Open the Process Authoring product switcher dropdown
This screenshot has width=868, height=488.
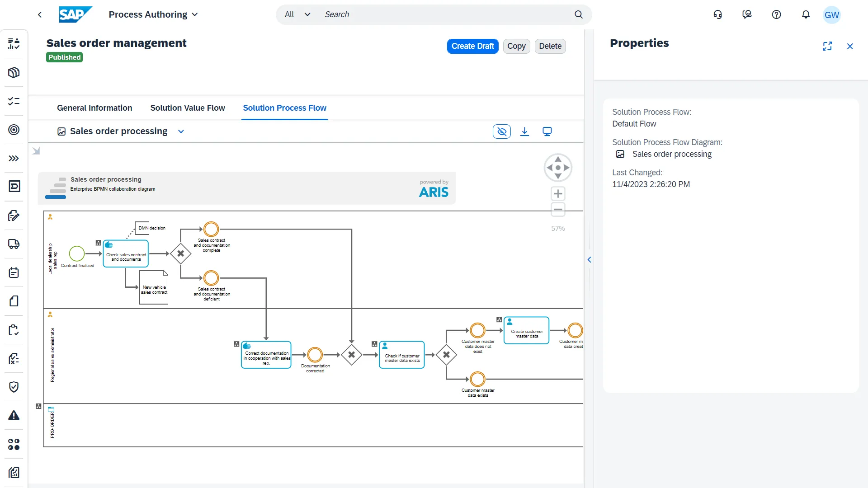click(153, 14)
